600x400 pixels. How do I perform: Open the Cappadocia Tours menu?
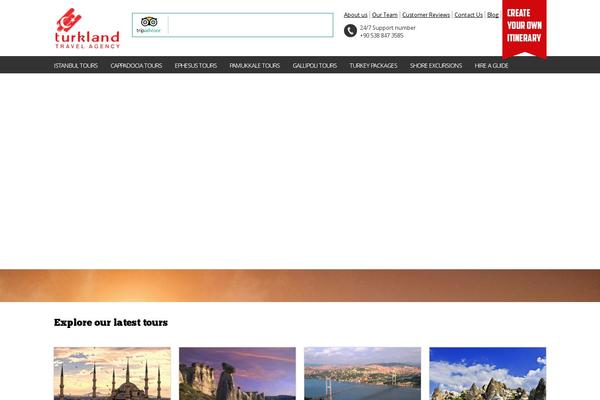[x=136, y=65]
